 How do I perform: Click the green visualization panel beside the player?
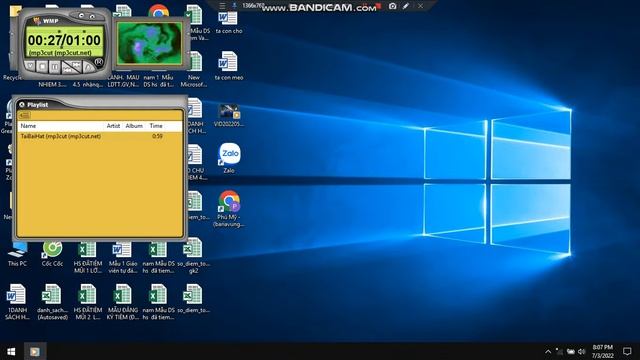[149, 43]
